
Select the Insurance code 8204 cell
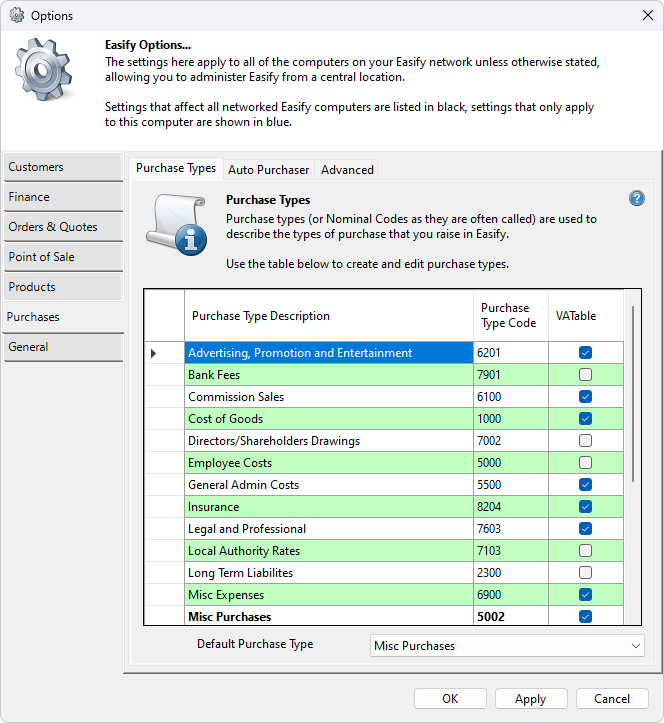tap(510, 507)
